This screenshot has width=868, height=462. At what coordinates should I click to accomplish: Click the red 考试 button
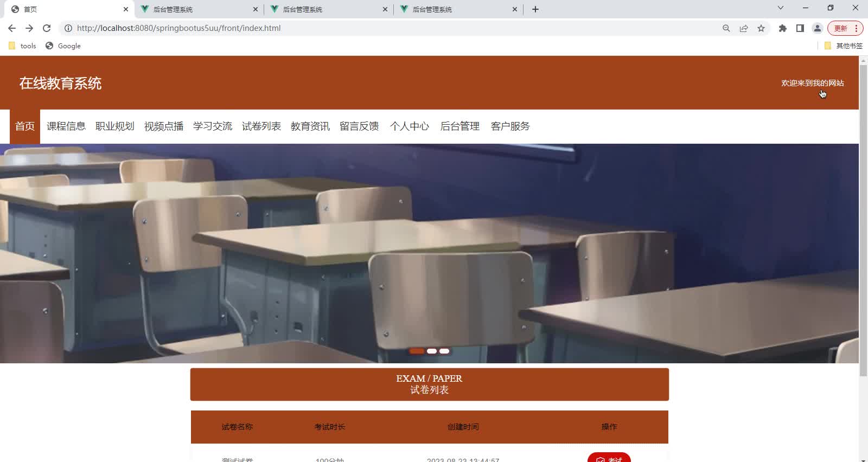click(609, 458)
